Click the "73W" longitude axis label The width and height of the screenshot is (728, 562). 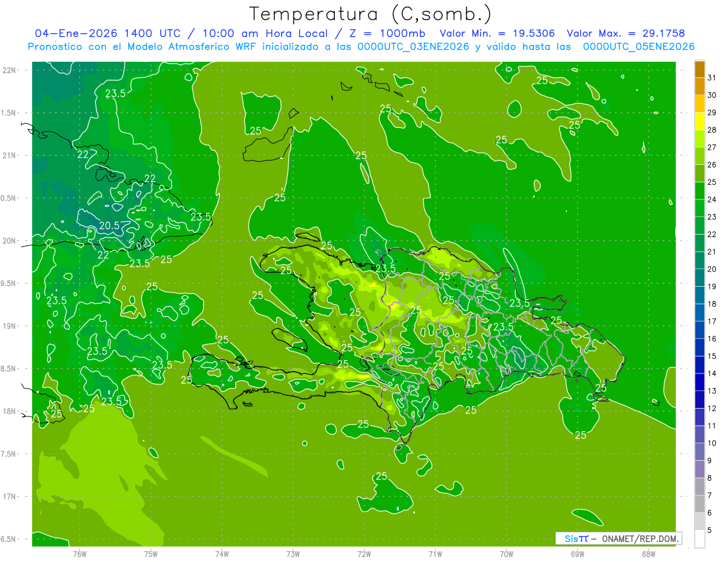click(x=293, y=554)
